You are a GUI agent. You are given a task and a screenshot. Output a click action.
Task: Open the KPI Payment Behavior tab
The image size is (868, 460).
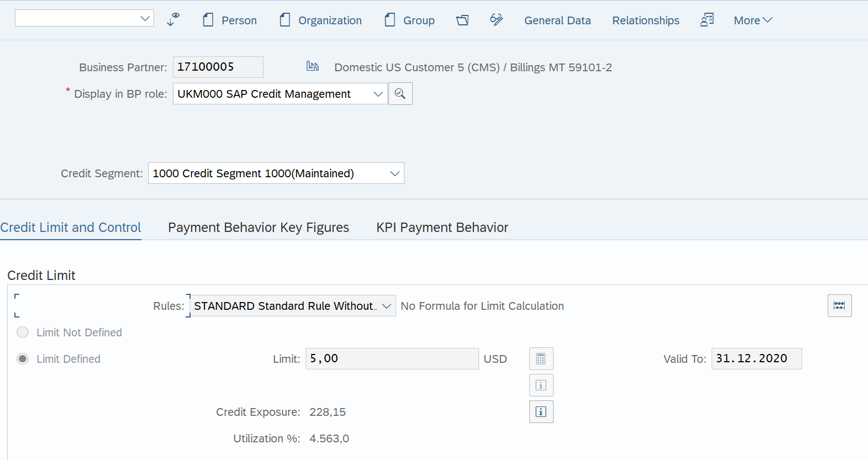click(x=442, y=228)
